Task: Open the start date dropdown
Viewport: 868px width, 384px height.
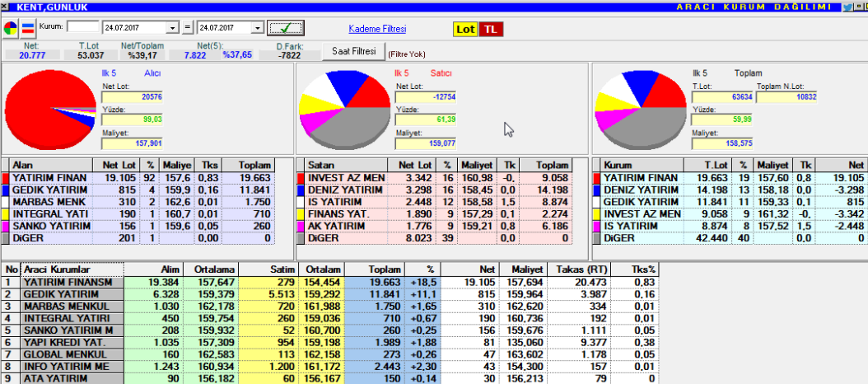Action: pyautogui.click(x=173, y=28)
